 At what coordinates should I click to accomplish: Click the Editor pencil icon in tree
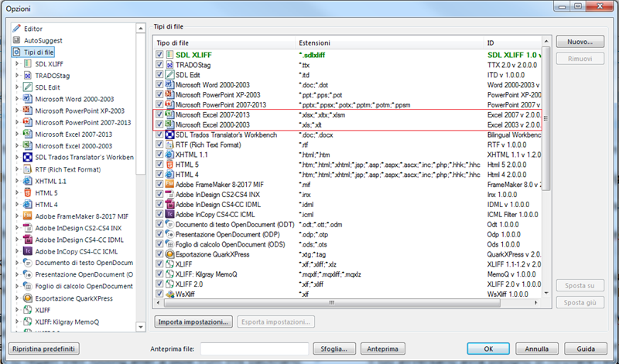point(16,29)
